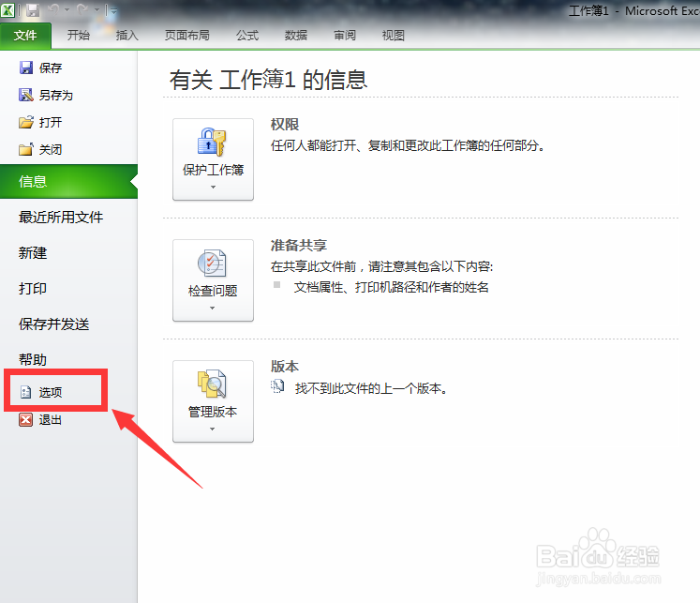700x603 pixels.
Task: Click the 另存为 icon in the sidebar
Action: 26,95
